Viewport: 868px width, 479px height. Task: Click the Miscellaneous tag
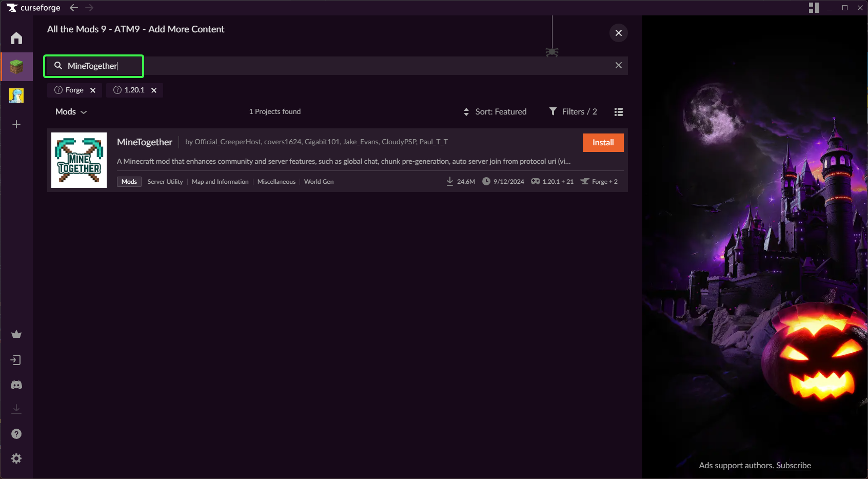[277, 182]
